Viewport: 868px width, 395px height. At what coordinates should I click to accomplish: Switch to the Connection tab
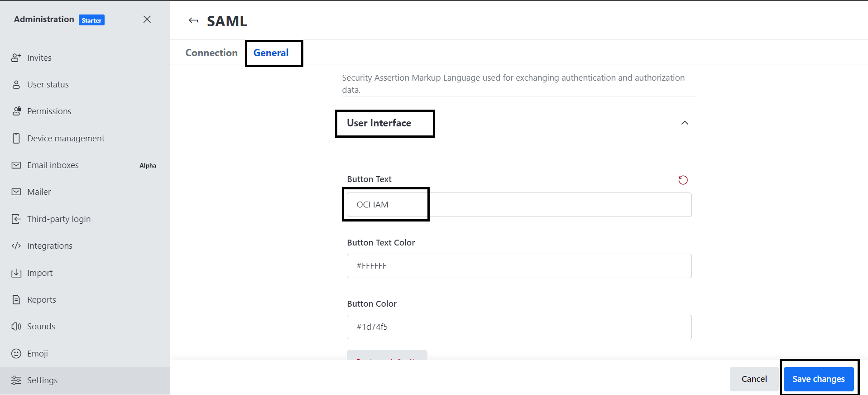coord(211,53)
